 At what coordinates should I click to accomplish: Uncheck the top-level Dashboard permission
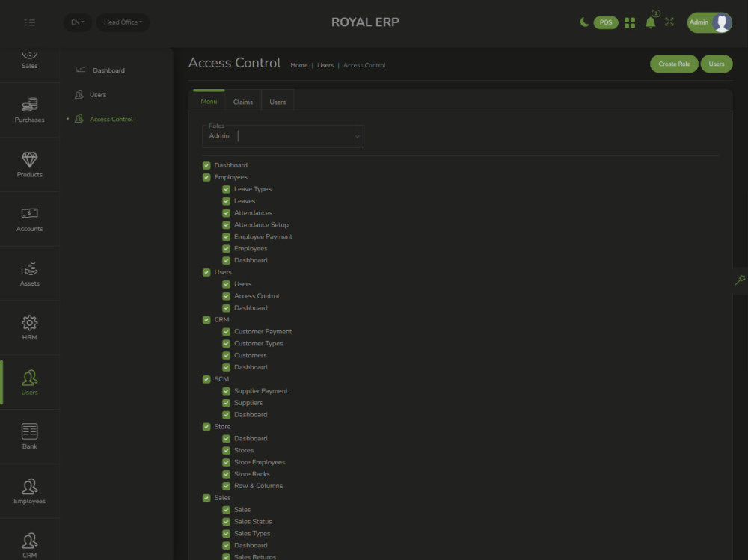point(206,165)
